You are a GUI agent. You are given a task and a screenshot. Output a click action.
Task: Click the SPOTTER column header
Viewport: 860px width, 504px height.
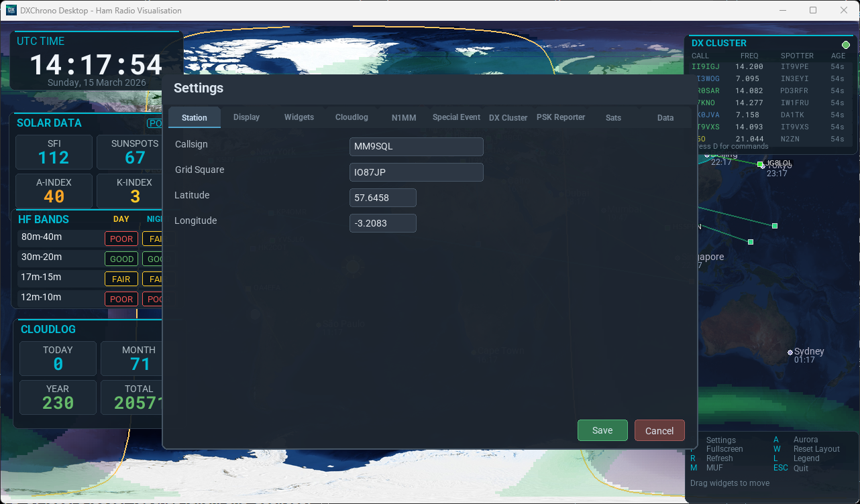pos(797,56)
